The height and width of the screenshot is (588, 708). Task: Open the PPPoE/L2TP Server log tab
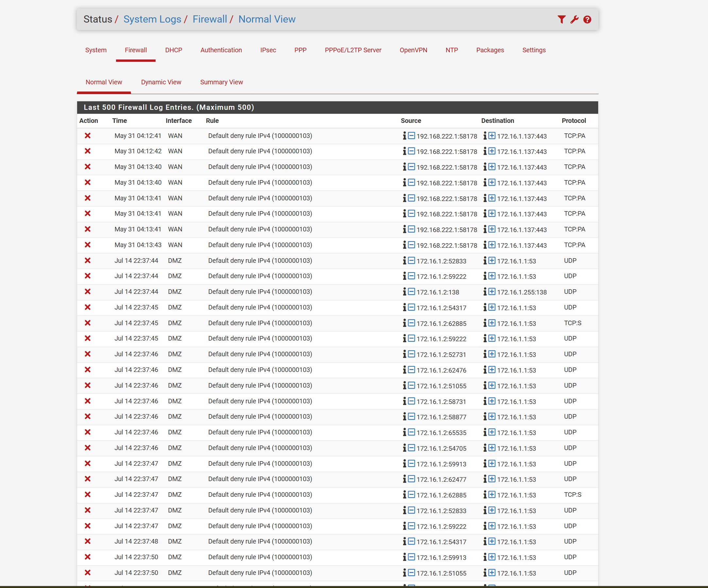pos(353,50)
